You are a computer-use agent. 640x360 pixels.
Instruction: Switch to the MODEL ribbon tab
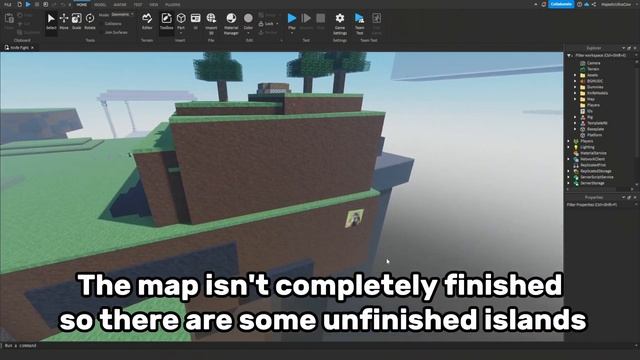(x=100, y=4)
